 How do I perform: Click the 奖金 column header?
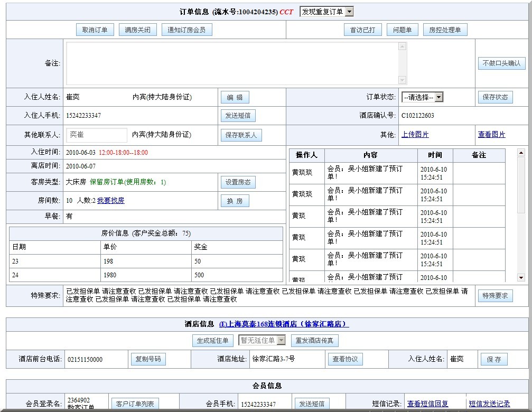coord(237,247)
